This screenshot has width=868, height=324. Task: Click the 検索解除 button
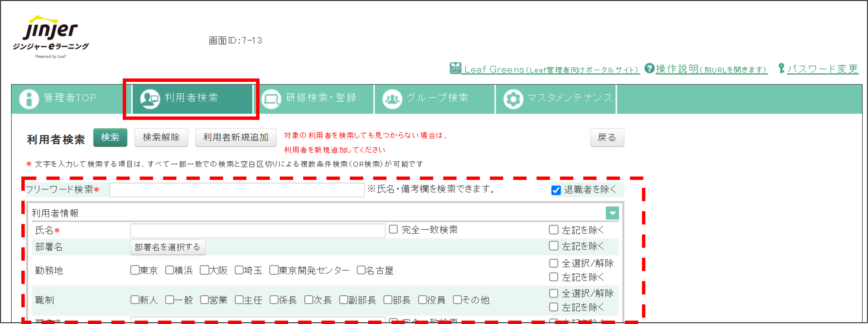click(161, 137)
